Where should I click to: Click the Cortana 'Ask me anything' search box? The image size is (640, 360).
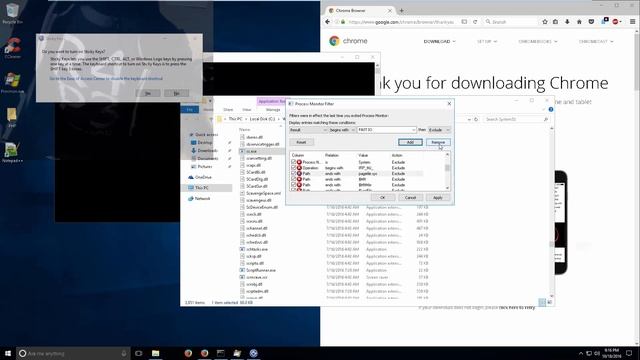(73, 353)
